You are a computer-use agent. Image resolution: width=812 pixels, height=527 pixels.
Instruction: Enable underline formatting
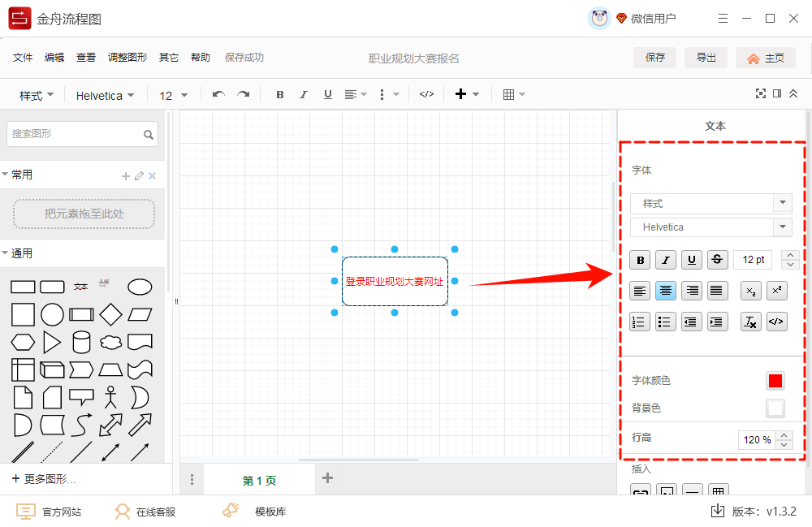pos(692,259)
